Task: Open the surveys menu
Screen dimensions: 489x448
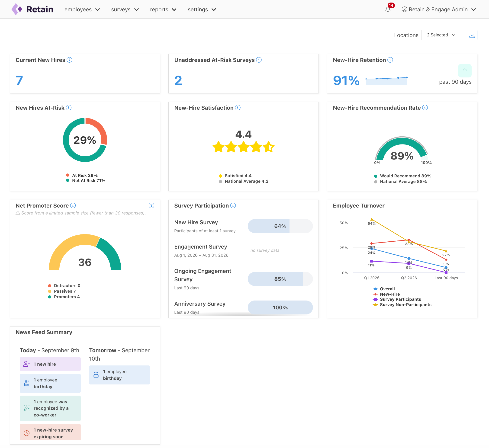Action: (x=125, y=10)
